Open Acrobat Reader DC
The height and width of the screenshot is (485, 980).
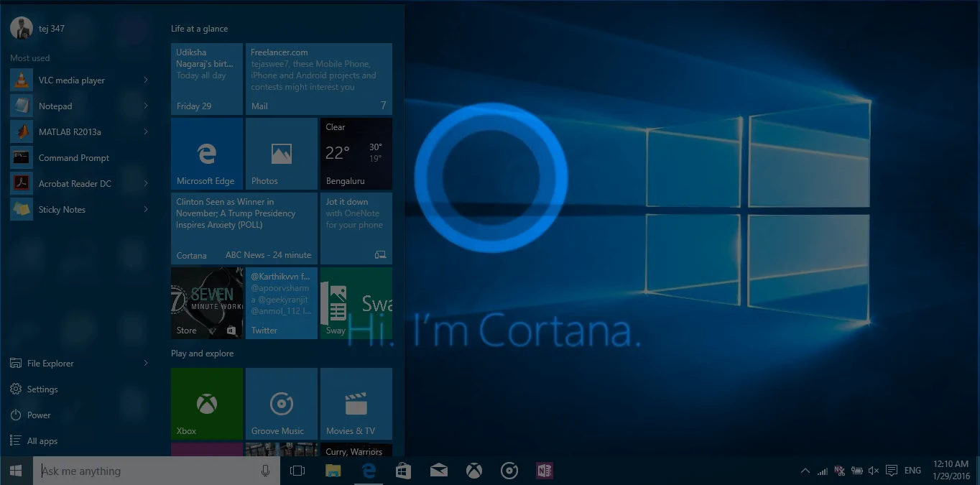click(x=79, y=184)
